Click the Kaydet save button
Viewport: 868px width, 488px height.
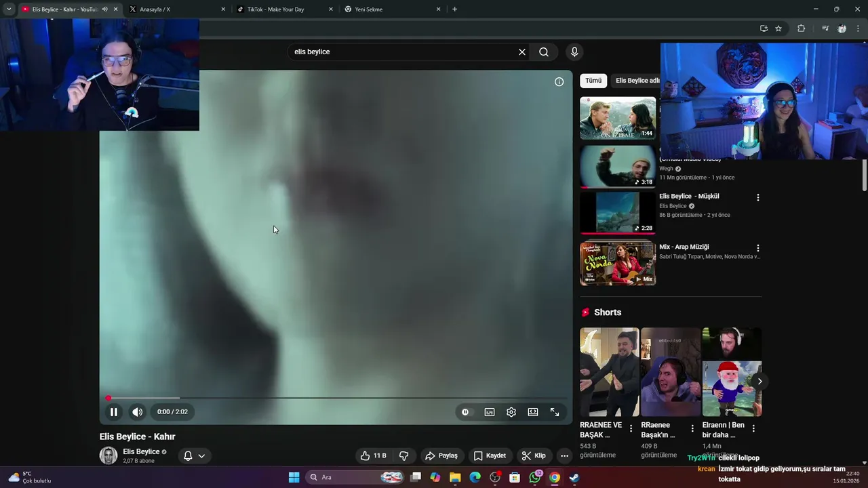pyautogui.click(x=490, y=455)
